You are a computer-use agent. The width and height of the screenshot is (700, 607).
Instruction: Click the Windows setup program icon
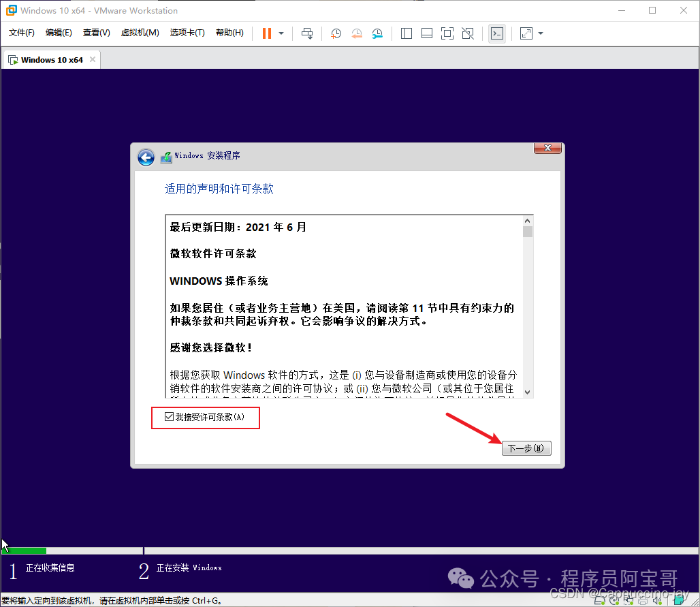[x=166, y=157]
